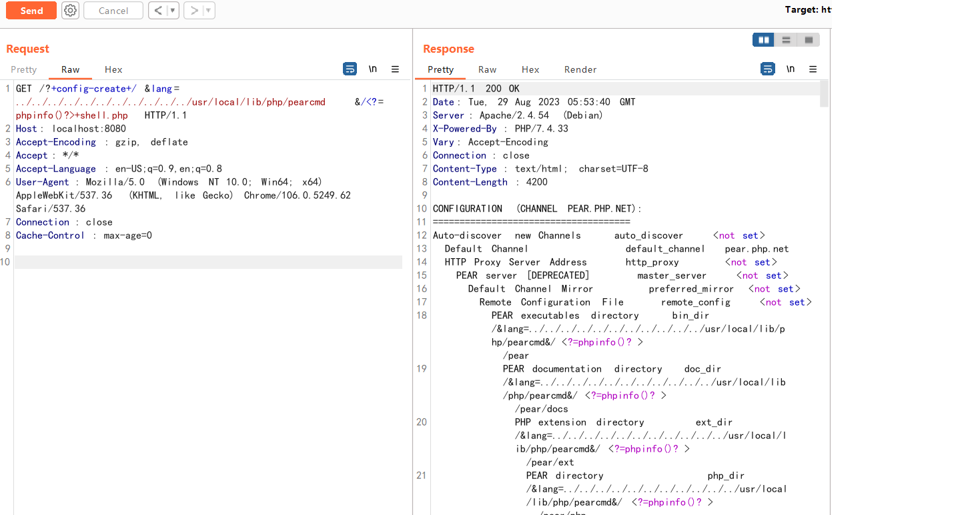Open Request panel hamburger menu
The width and height of the screenshot is (980, 515).
pyautogui.click(x=395, y=69)
